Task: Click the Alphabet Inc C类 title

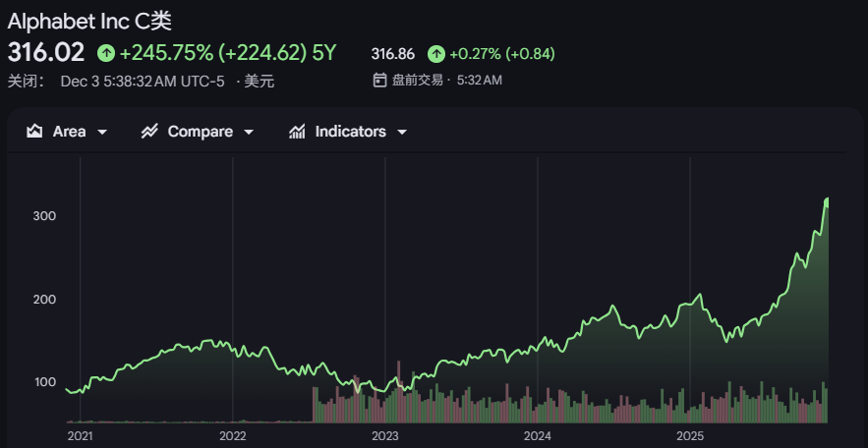Action: [89, 22]
